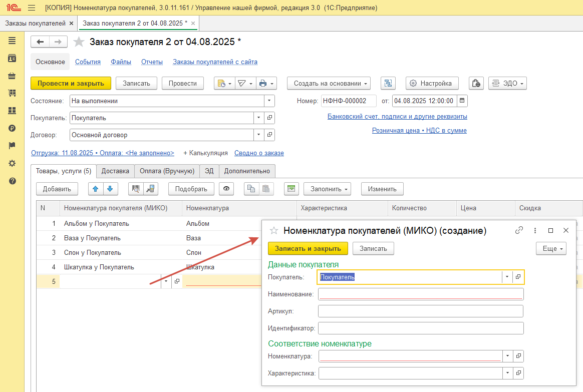The height and width of the screenshot is (392, 583).
Task: Open the Дополнительно tab
Action: 247,171
